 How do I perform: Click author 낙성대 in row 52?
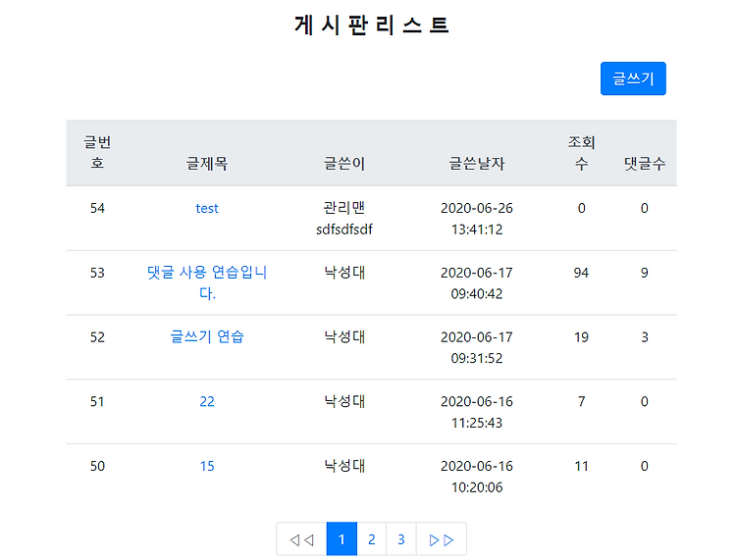[x=344, y=336]
